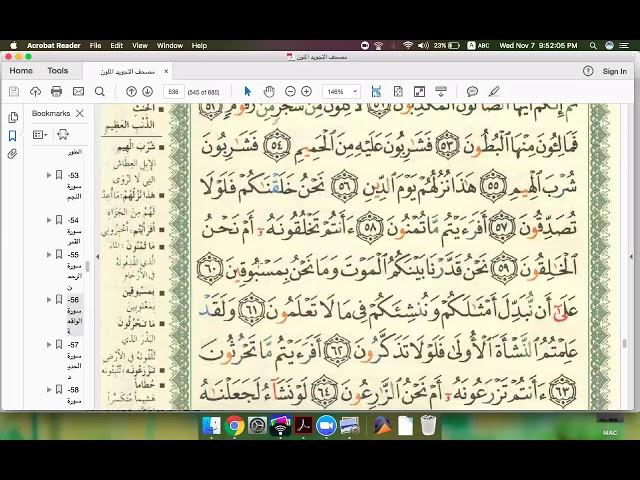Expand bookmark -54
The width and height of the screenshot is (640, 480).
[49, 220]
